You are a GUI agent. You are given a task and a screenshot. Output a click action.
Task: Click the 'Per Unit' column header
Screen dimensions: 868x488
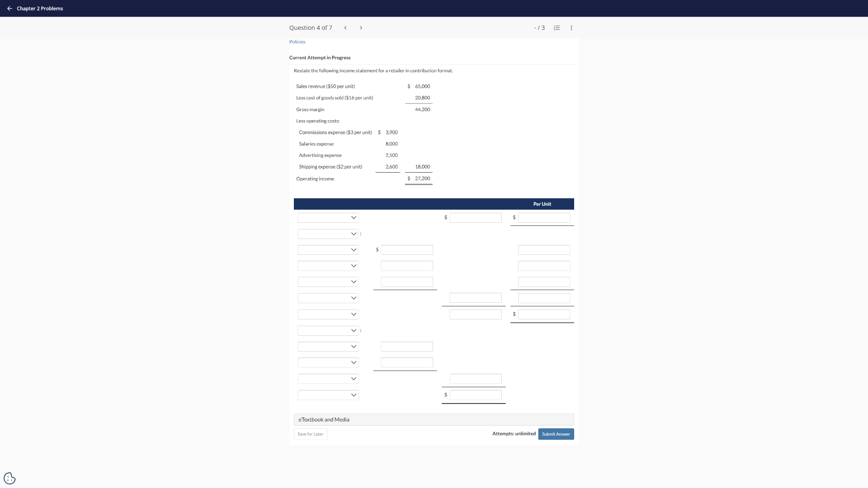pyautogui.click(x=542, y=204)
